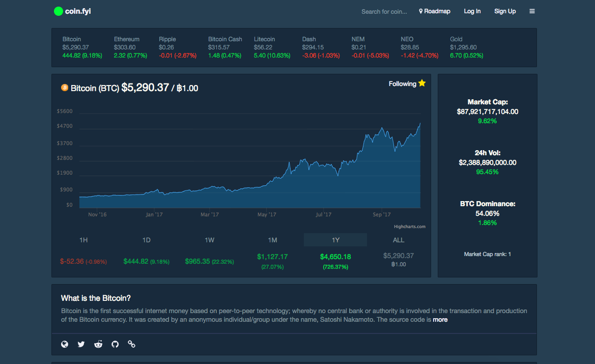Select the 1M time range tab
Viewport: 595px width, 364px height.
(x=272, y=240)
